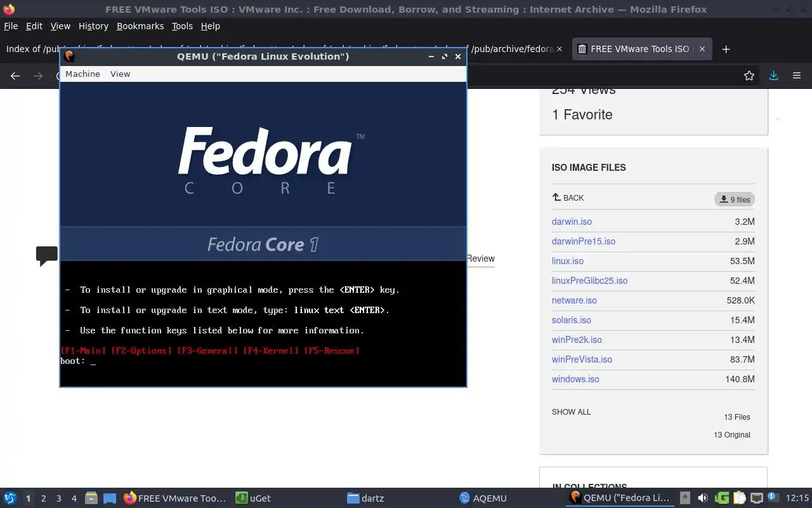Download the winPreVista.iso file
This screenshot has width=812, height=508.
pyautogui.click(x=582, y=359)
